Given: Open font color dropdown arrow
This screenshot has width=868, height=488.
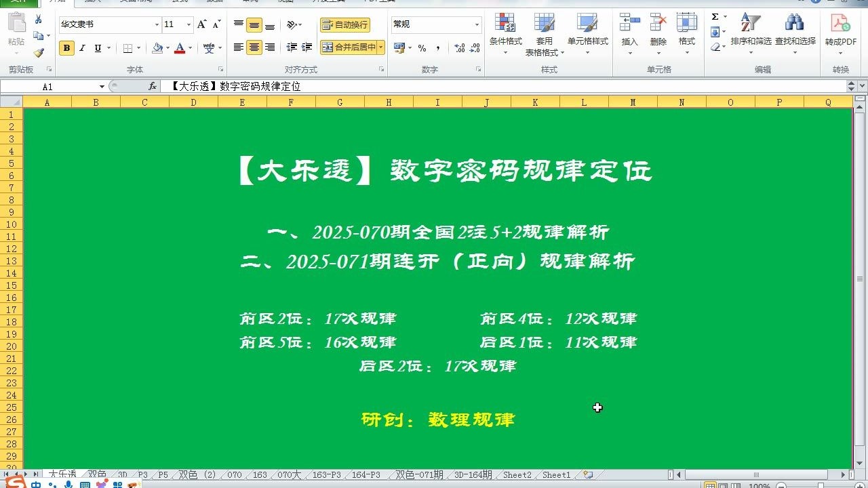Looking at the screenshot, I should pyautogui.click(x=190, y=48).
